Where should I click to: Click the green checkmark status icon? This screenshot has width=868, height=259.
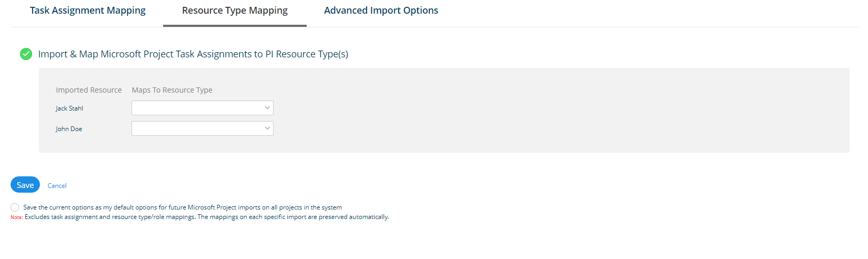[x=26, y=54]
